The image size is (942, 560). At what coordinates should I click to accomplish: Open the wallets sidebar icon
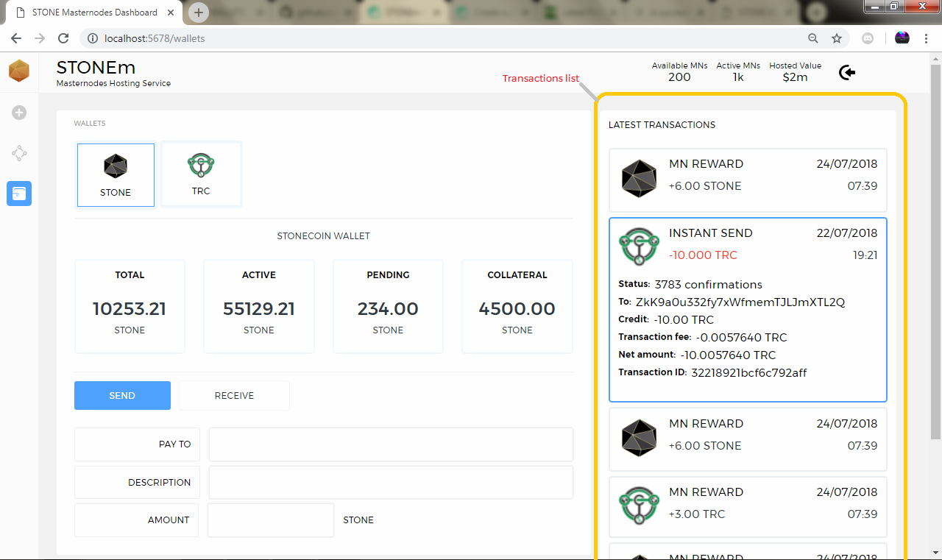click(x=19, y=194)
